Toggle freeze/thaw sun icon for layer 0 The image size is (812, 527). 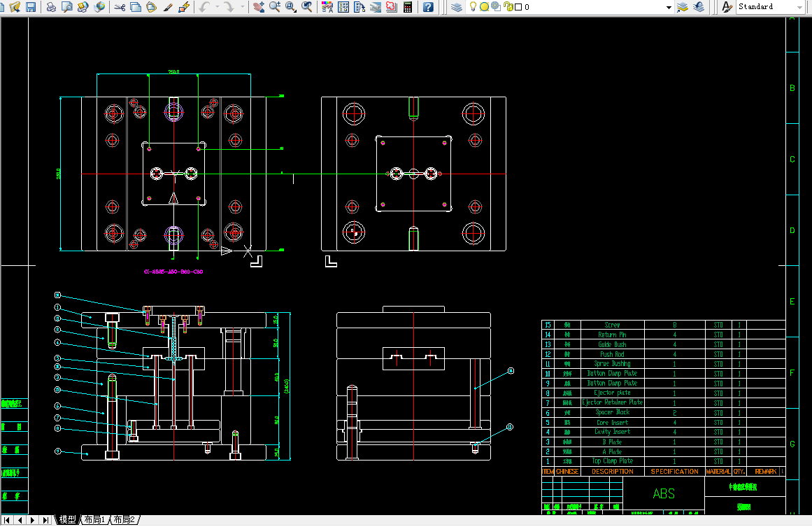point(484,7)
